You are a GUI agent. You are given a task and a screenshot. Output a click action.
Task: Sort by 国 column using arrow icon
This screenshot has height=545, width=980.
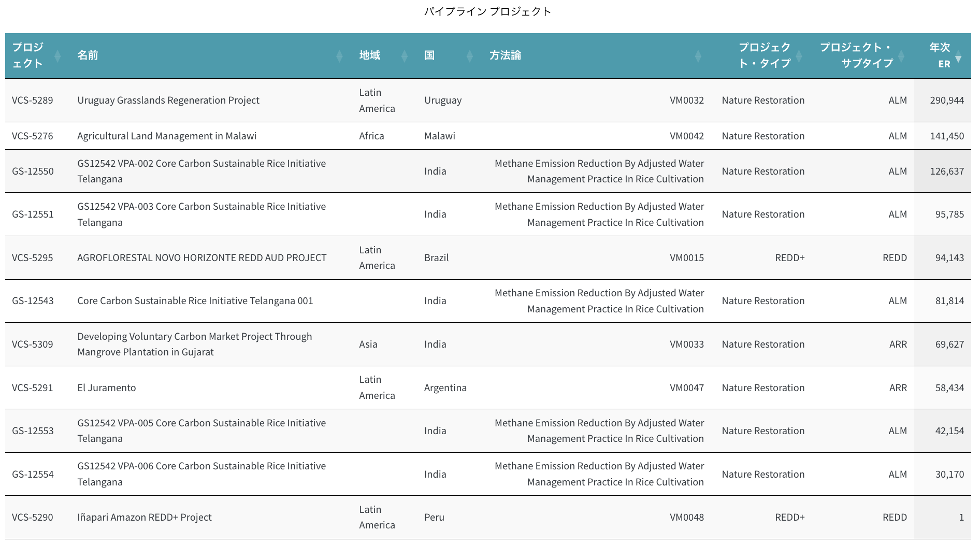tap(470, 56)
